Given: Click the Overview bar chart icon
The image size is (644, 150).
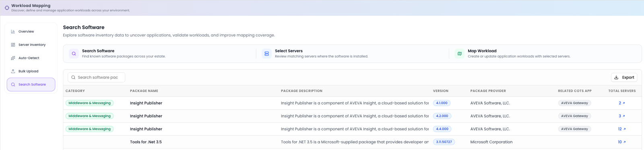Looking at the screenshot, I should (x=13, y=31).
